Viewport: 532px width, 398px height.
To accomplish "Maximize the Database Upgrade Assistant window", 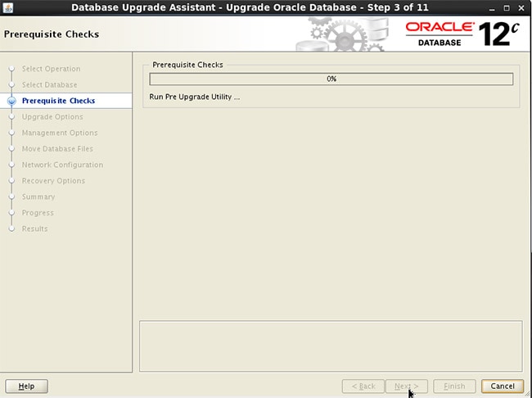I will 507,8.
